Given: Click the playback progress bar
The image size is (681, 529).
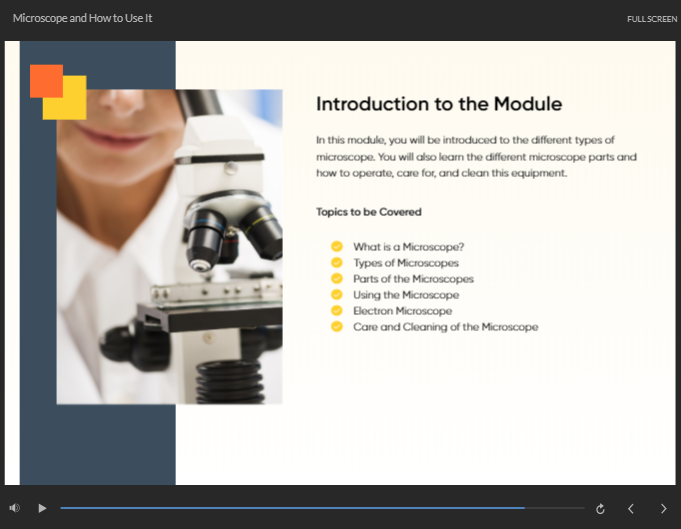Looking at the screenshot, I should tap(320, 508).
